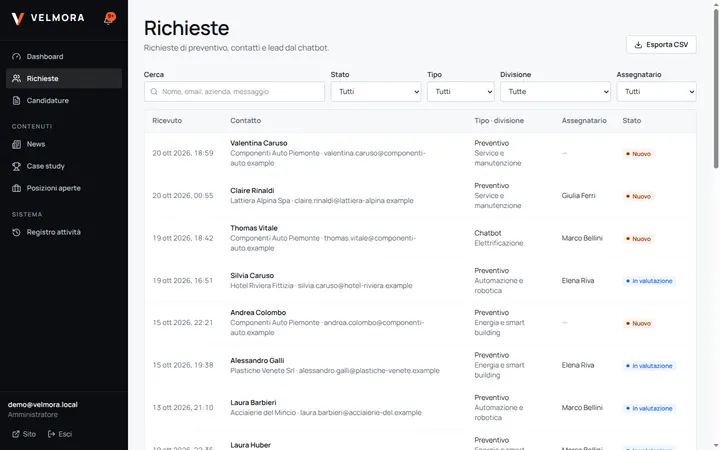Click the Esci logout icon
Screen dimensions: 720x450
51,434
